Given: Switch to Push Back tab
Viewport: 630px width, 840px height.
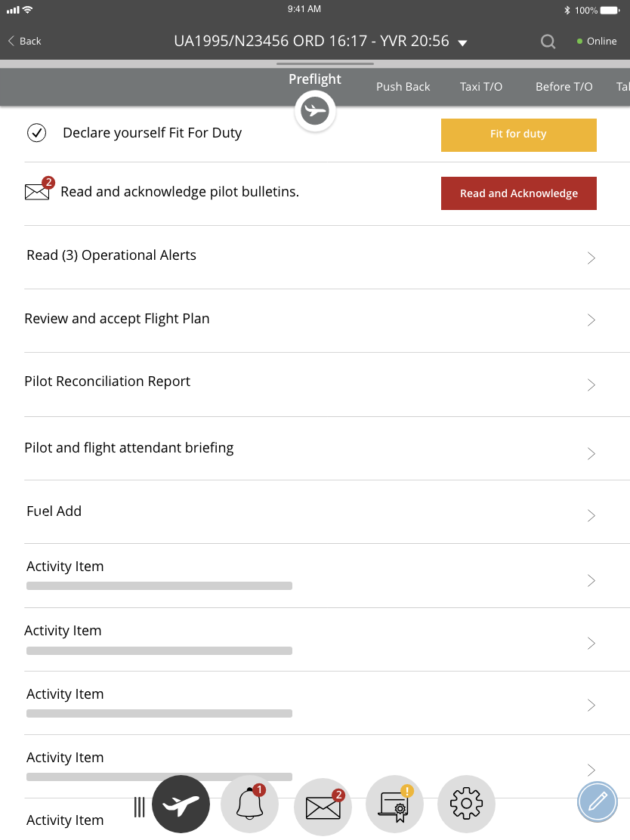Looking at the screenshot, I should coord(403,87).
